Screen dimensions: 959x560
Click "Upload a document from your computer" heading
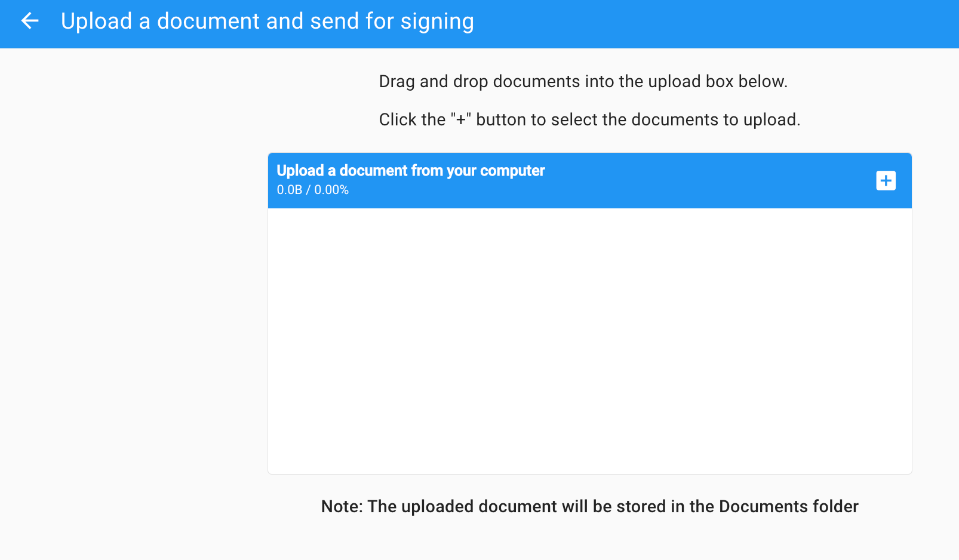(x=410, y=171)
